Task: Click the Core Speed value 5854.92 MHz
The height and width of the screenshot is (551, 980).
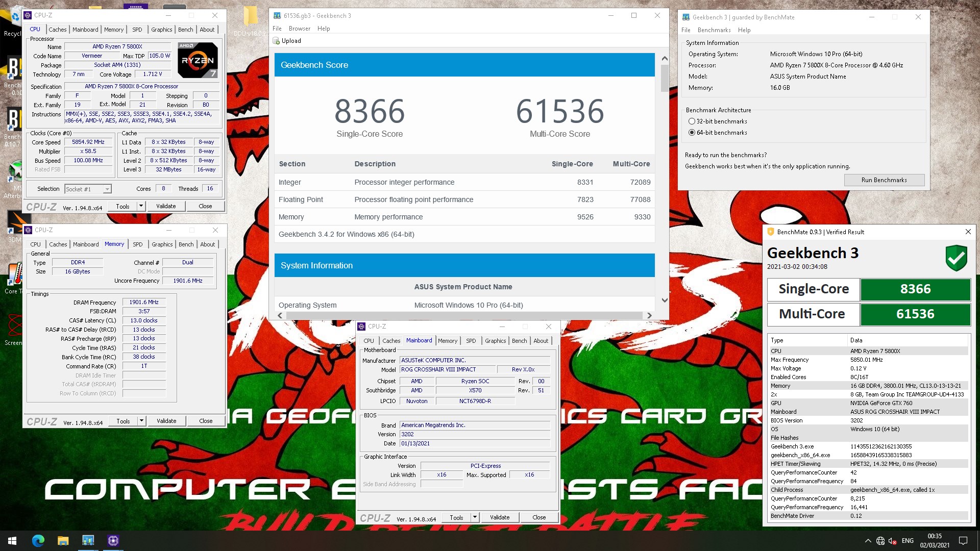Action: (x=88, y=142)
